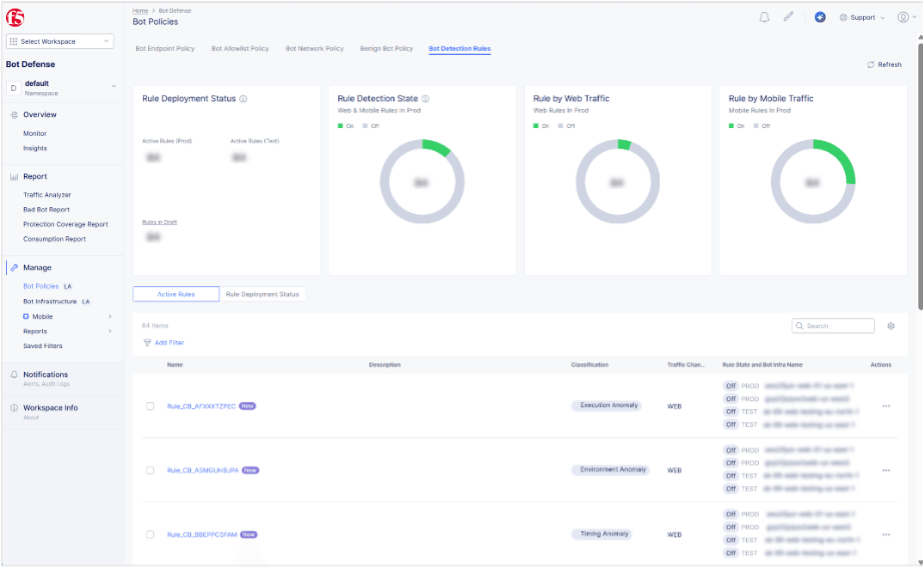Go to Home breadcrumb link
The image size is (923, 571).
(x=140, y=11)
